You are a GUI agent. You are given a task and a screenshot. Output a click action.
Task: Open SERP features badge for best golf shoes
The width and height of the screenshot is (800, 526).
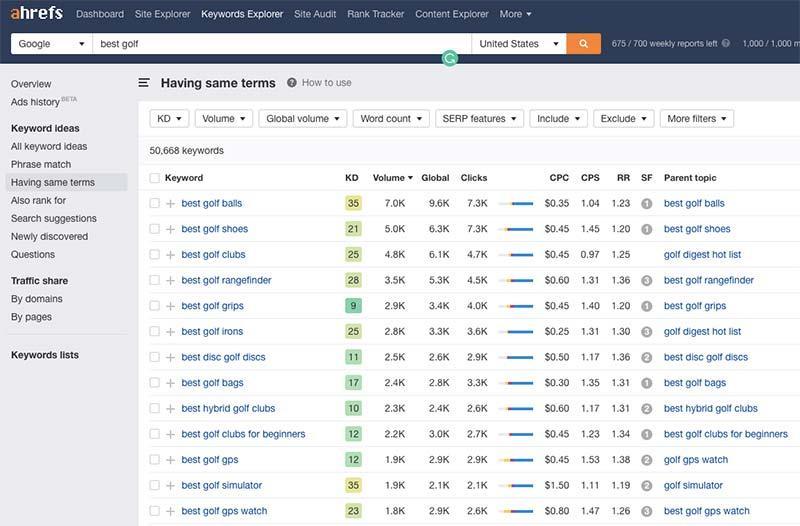coord(646,229)
